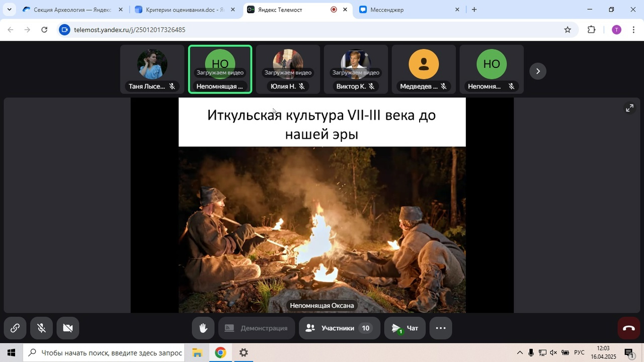
Task: Copy the meeting link with the link icon
Action: pos(15,328)
